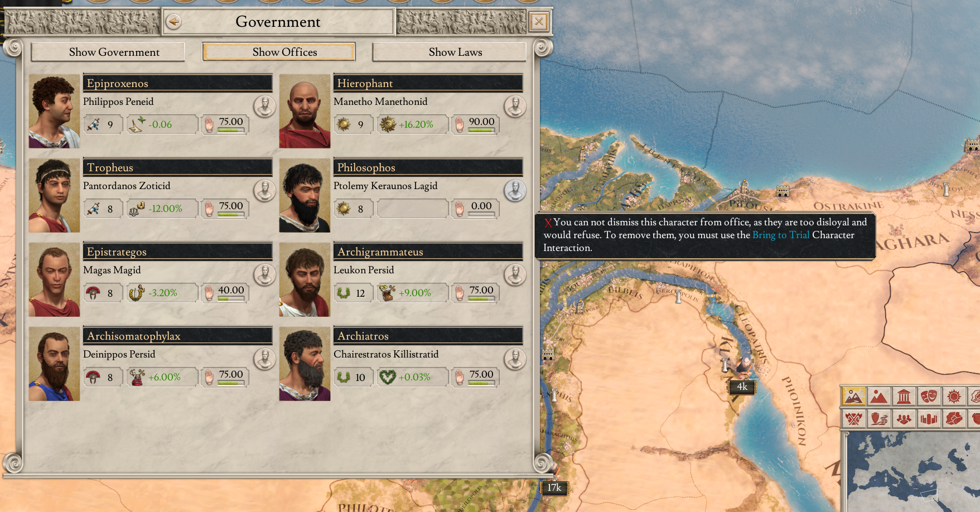Select the terrain map mode icon
The image size is (980, 512).
click(853, 397)
